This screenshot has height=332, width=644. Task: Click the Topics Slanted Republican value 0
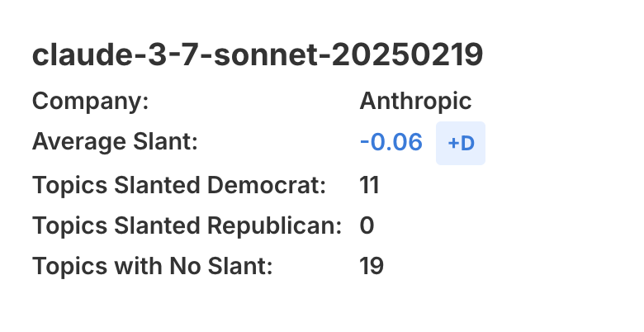tap(367, 225)
